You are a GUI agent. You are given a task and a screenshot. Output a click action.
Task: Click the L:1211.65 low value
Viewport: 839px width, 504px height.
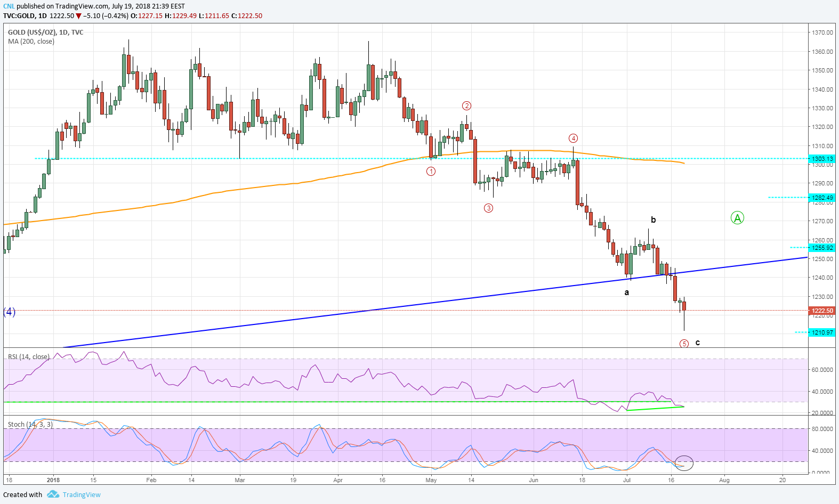coord(214,16)
